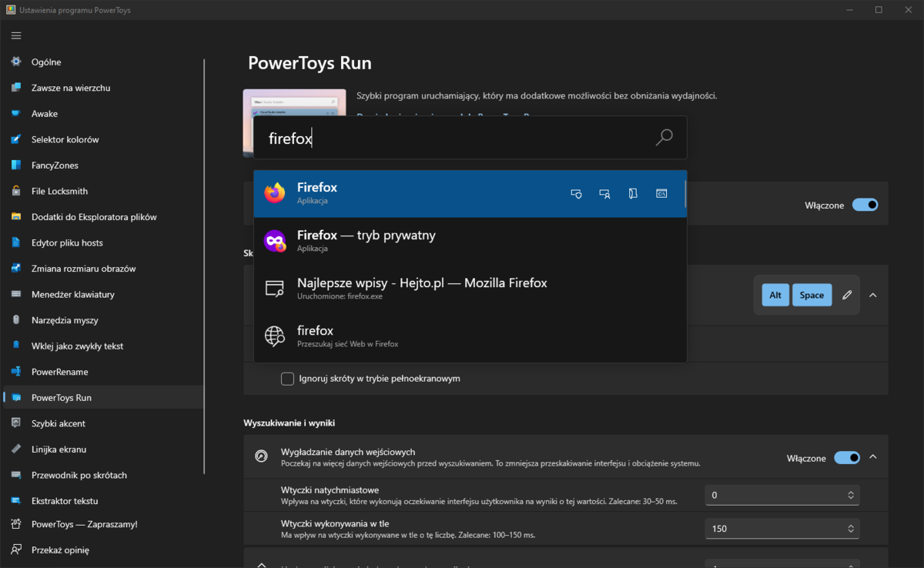This screenshot has width=924, height=568.
Task: Click the Wyszukiwanie i wyniki heading
Action: coord(289,423)
